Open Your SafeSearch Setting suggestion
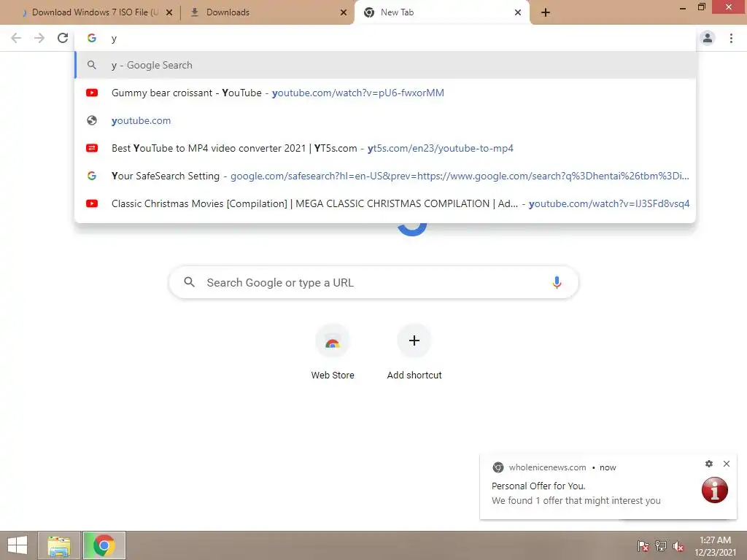 tap(385, 176)
